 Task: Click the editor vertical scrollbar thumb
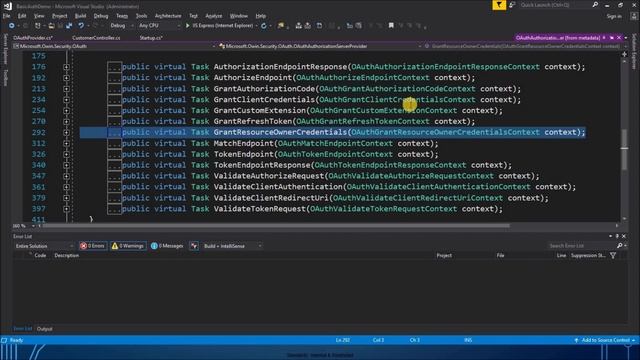[624, 149]
